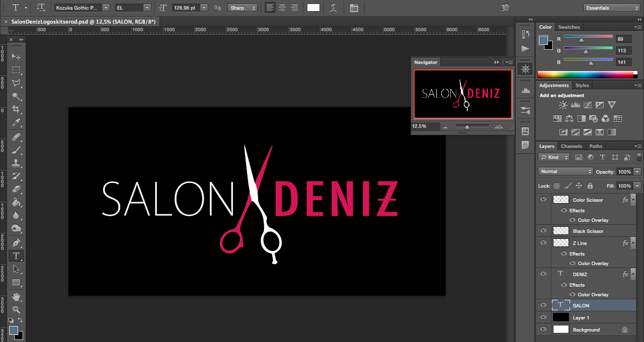644x342 pixels.
Task: Select the Clone Stamp tool
Action: point(16,163)
